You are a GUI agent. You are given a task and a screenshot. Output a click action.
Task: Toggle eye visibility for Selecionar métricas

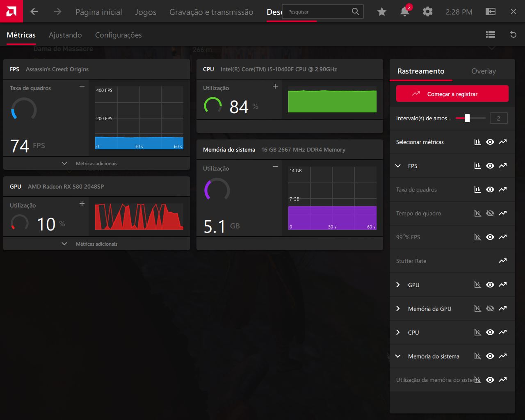click(x=490, y=142)
